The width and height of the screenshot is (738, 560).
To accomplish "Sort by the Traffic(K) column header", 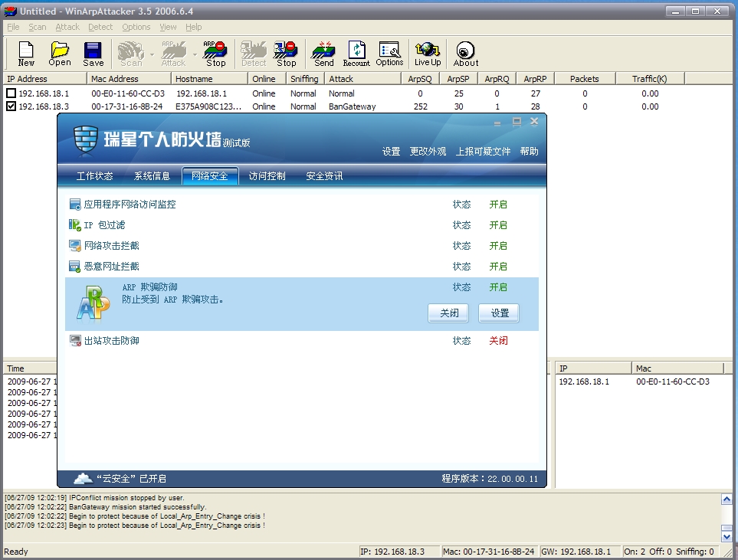I will (650, 79).
